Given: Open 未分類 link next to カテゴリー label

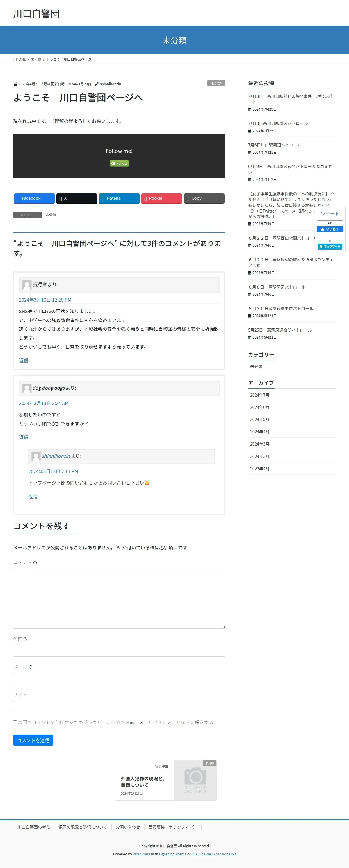Looking at the screenshot, I should [51, 215].
